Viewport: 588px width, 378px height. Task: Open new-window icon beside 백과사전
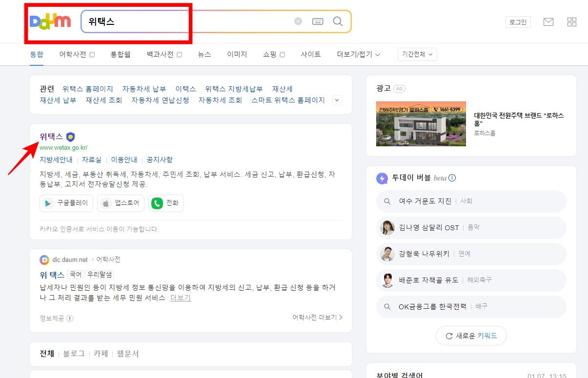[179, 55]
